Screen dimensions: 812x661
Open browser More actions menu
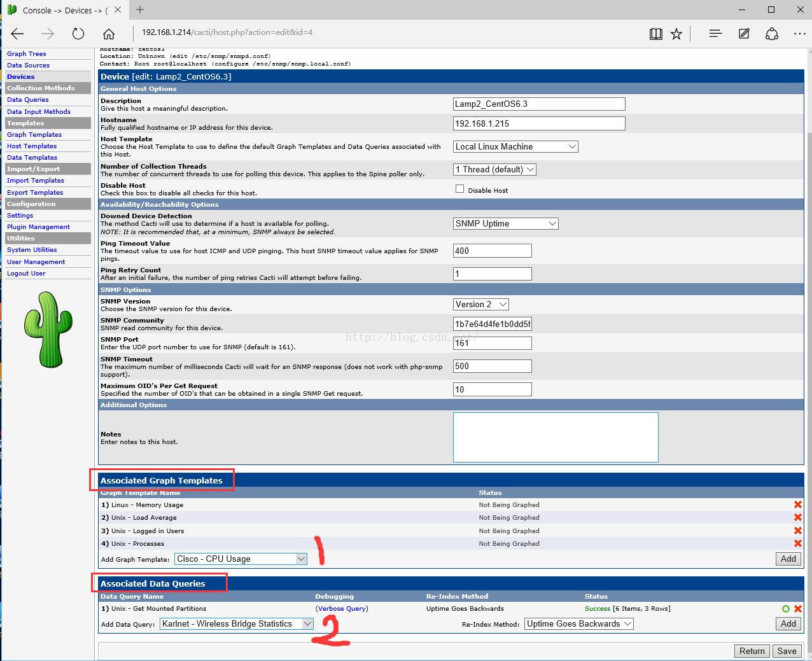click(800, 34)
